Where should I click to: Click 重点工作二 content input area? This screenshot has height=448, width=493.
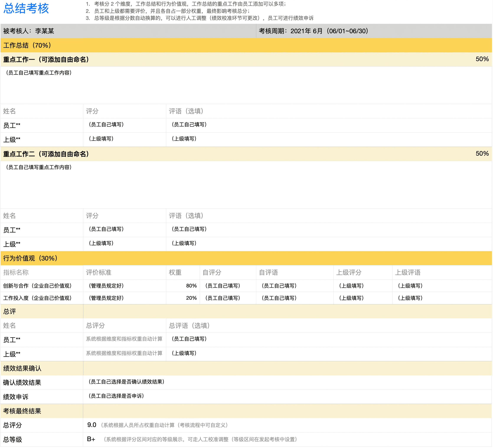tap(246, 185)
